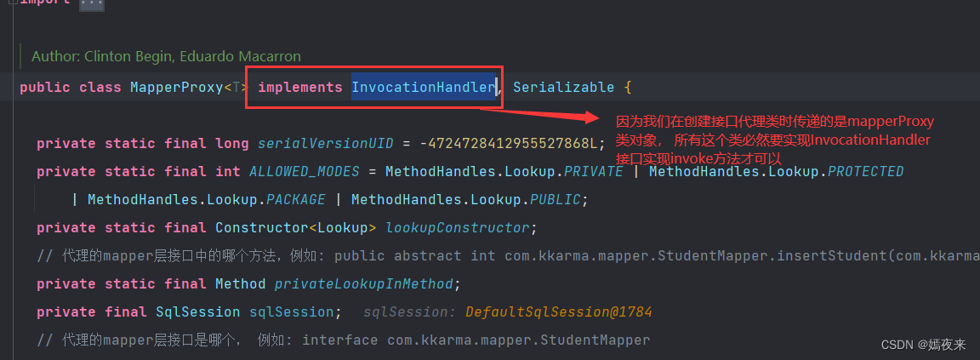
Task: Click the Serializable interface name
Action: (563, 87)
